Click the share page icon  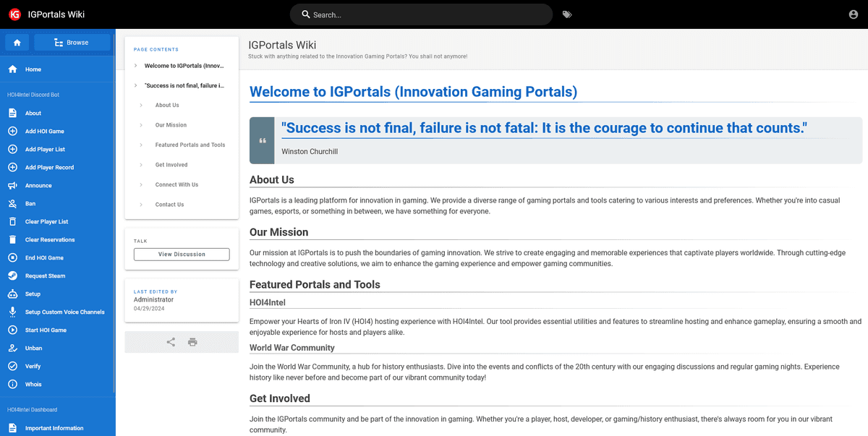click(x=171, y=342)
